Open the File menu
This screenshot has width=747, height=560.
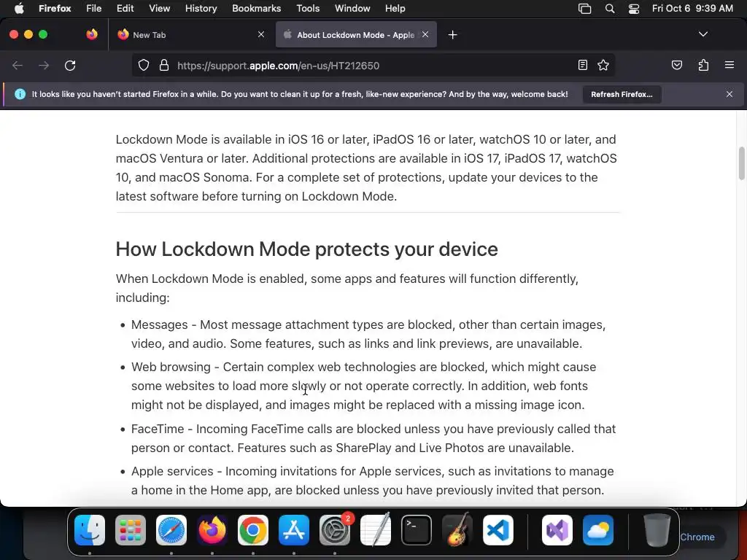(94, 8)
